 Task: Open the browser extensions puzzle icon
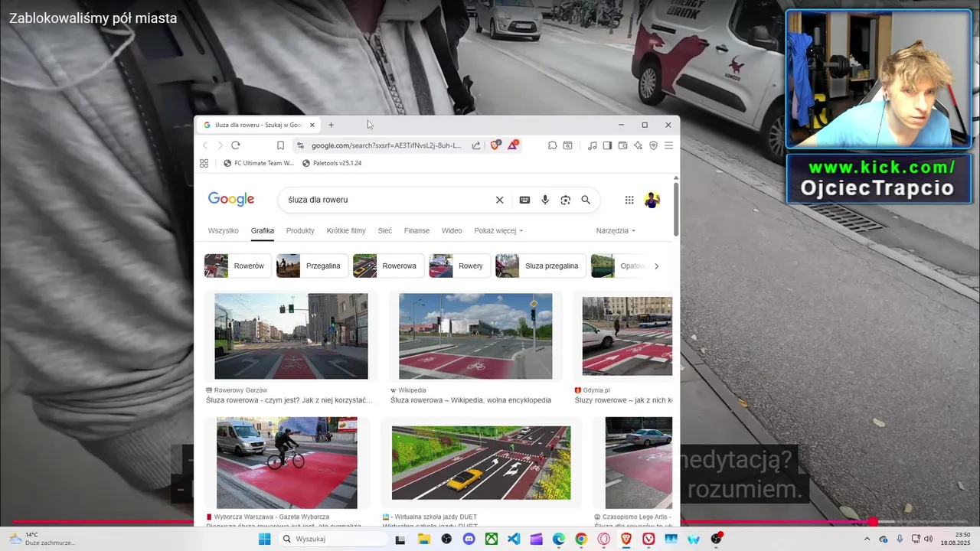552,145
